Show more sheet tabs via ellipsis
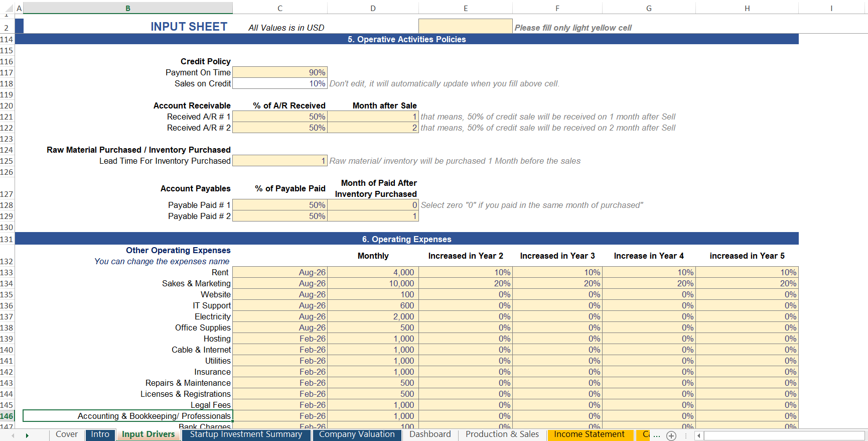 coord(657,435)
